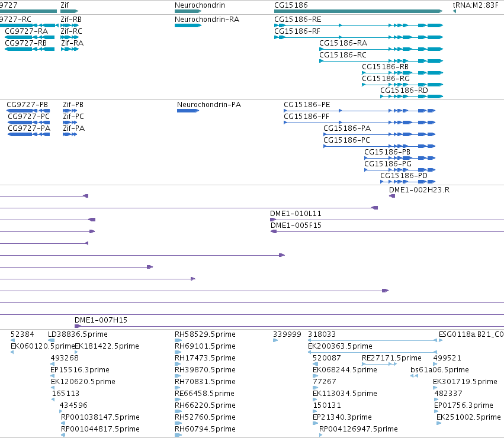The height and width of the screenshot is (438, 504).
Task: Click the 499521 feature label
Action: (x=447, y=358)
